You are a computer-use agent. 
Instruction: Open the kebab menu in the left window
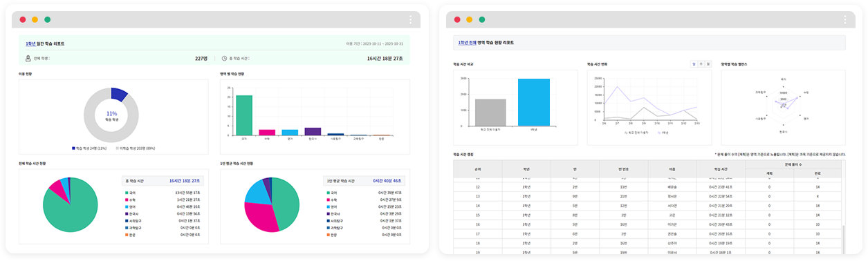[410, 19]
